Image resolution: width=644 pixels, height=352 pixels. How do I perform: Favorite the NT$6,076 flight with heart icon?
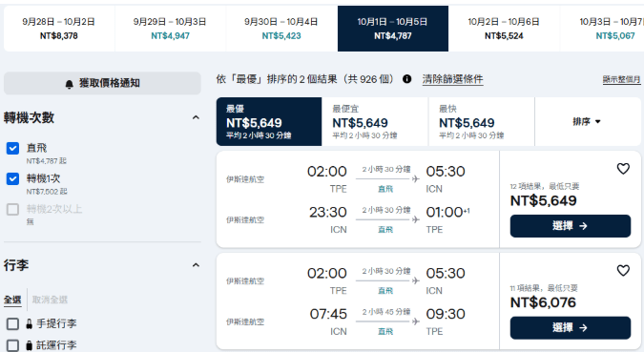click(623, 270)
